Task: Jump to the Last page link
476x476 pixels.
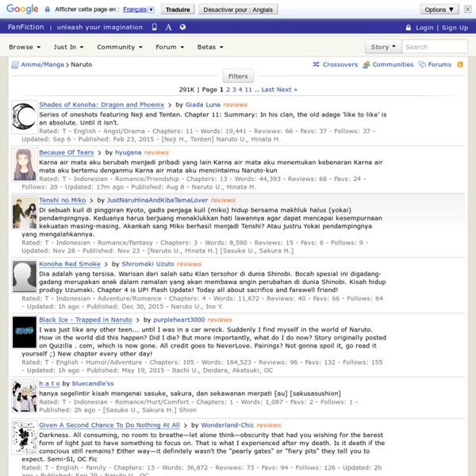Action: point(268,90)
